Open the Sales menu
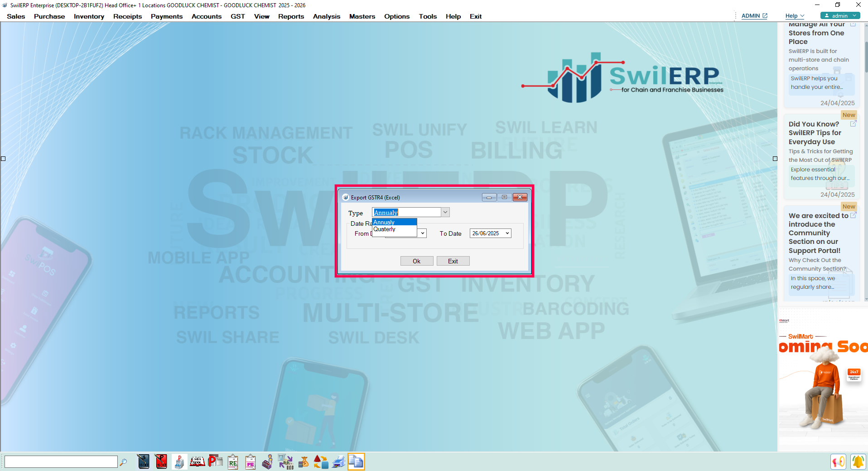Image resolution: width=868 pixels, height=471 pixels. coord(16,16)
